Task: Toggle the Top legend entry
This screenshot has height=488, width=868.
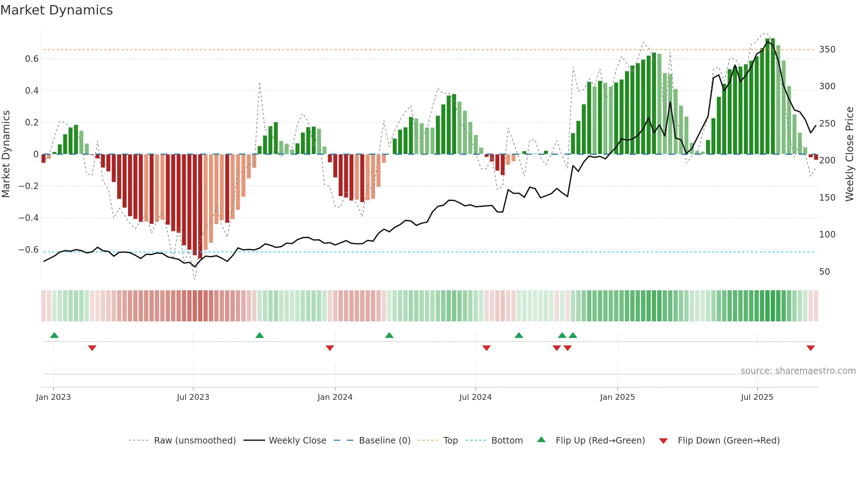Action: 438,440
